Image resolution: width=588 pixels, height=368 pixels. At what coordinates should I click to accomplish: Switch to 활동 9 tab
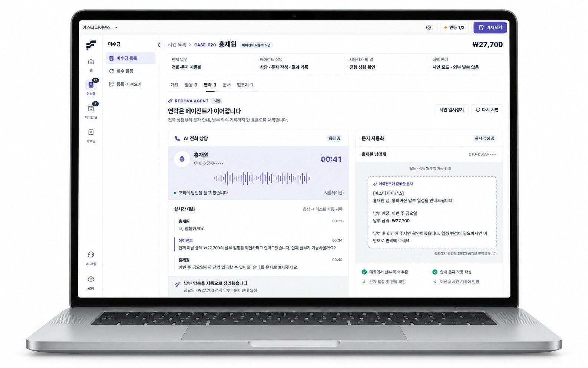pos(191,85)
